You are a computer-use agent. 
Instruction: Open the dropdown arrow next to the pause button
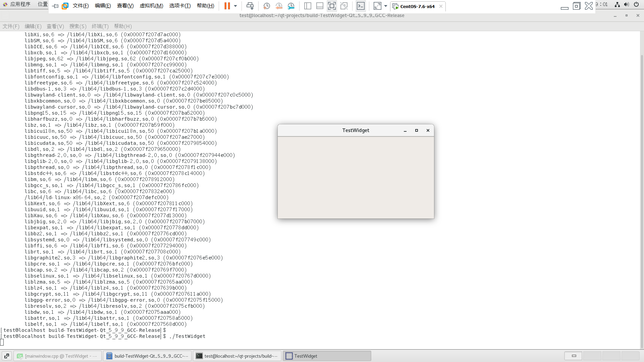[x=235, y=6]
